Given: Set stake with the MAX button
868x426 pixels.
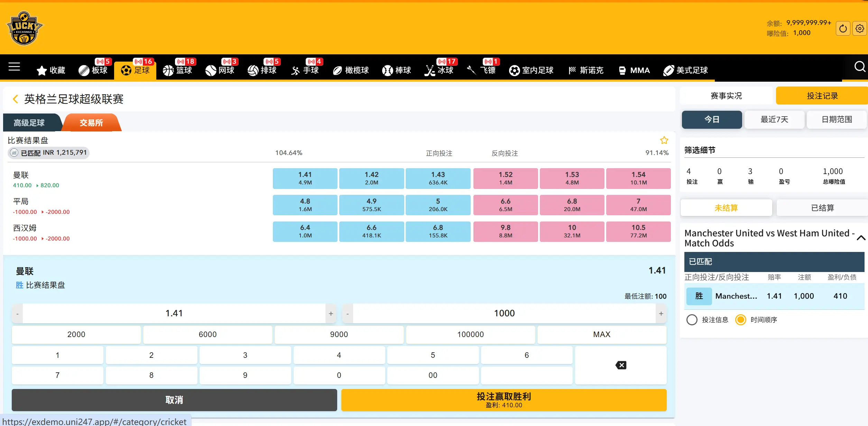Looking at the screenshot, I should coord(602,335).
